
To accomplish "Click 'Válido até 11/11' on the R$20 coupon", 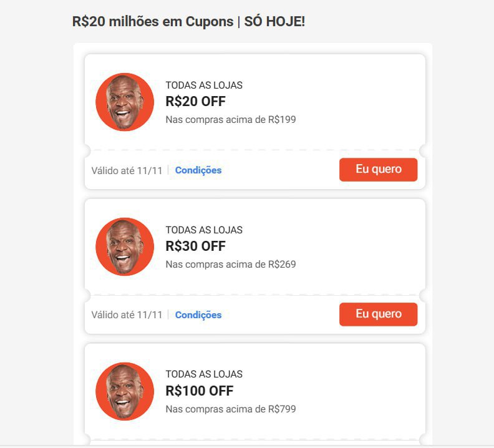I will [x=127, y=170].
